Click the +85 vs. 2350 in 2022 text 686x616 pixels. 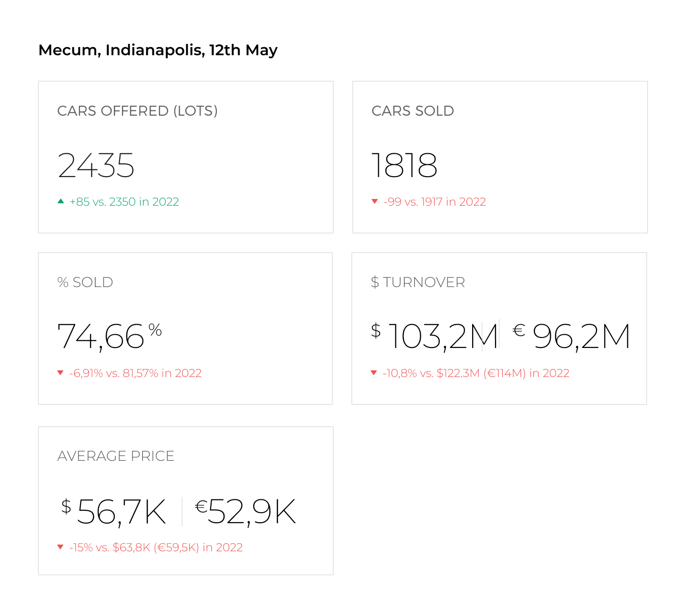click(x=124, y=202)
